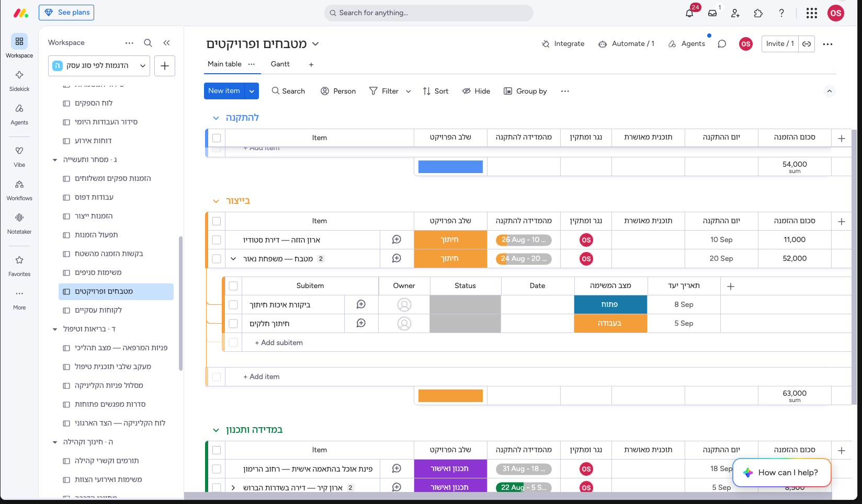This screenshot has height=504, width=862.
Task: Open the Automate panel
Action: point(626,44)
